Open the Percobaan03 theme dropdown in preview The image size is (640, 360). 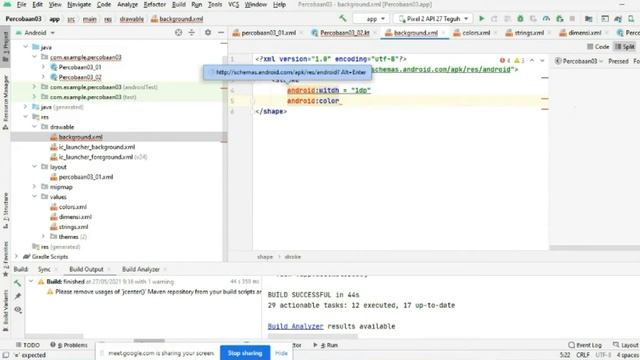(x=579, y=61)
